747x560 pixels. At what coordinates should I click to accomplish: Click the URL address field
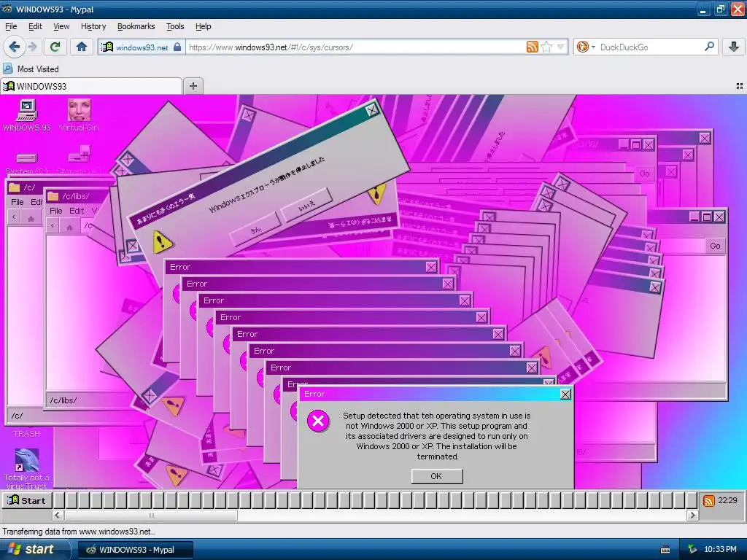355,47
